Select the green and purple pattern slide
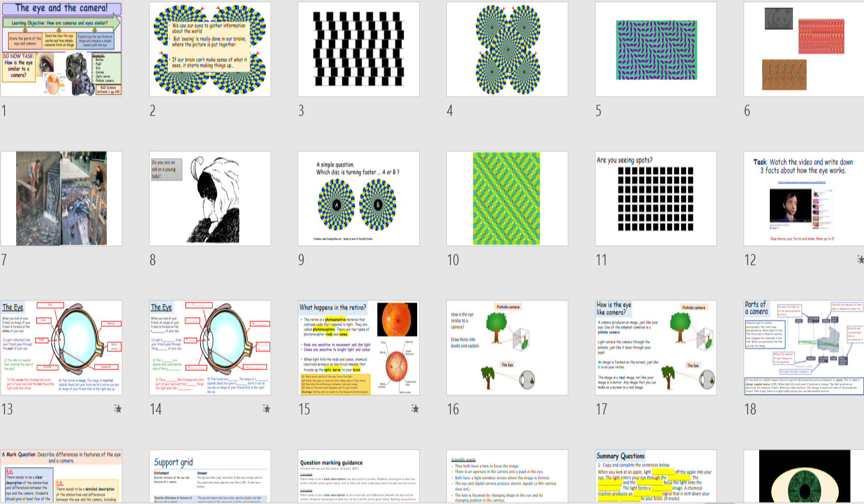Viewport: 864px width, 504px height. click(x=655, y=49)
